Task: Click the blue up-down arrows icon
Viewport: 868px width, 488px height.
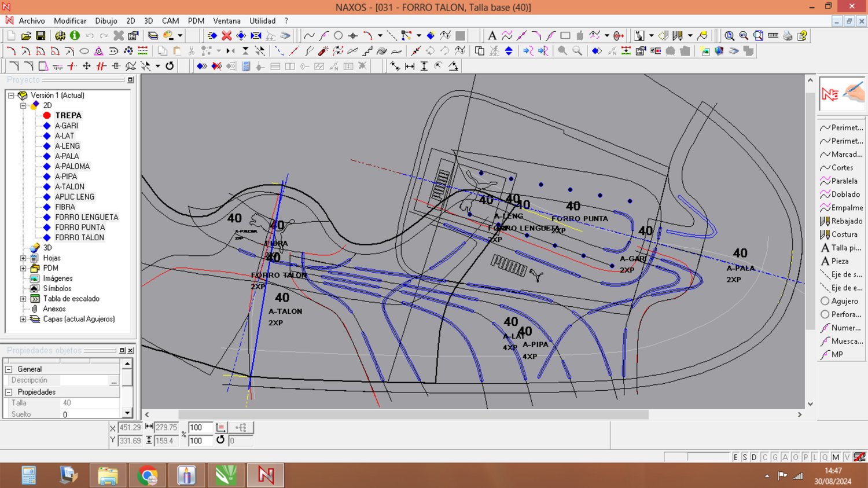Action: [509, 51]
